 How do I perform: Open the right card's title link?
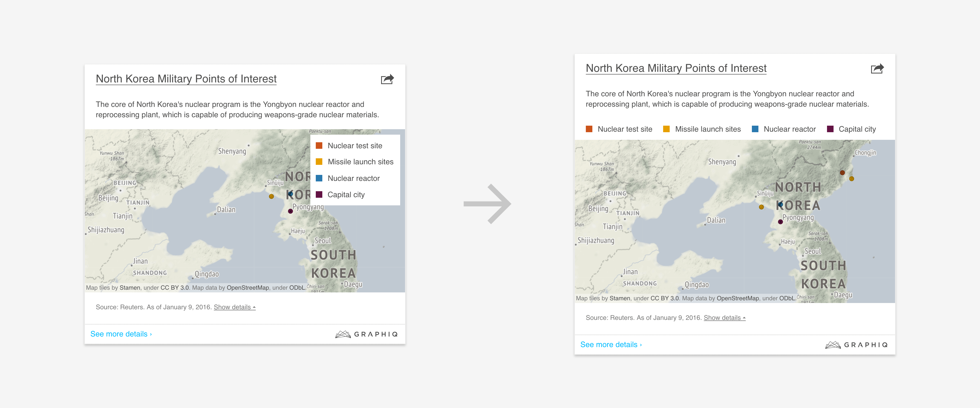click(676, 68)
